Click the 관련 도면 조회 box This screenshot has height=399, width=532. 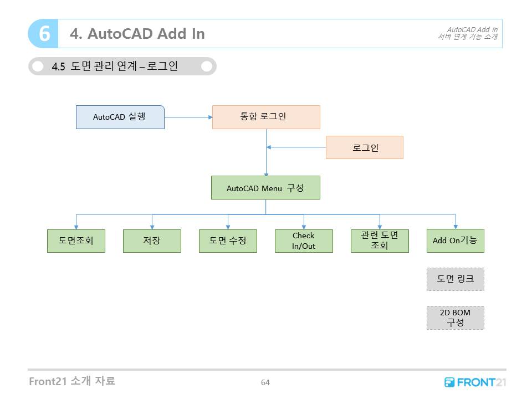(380, 241)
